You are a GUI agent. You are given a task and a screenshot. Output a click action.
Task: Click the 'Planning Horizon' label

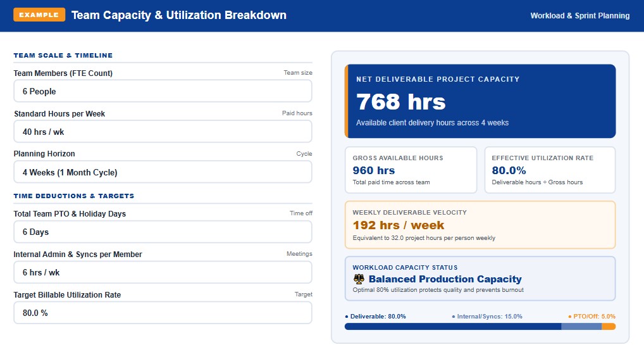tap(44, 153)
